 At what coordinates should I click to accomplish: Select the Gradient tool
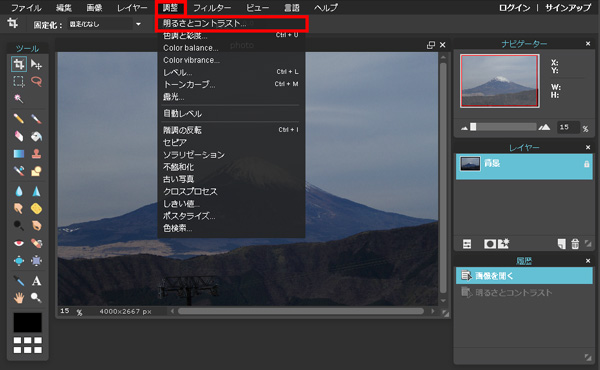18,154
